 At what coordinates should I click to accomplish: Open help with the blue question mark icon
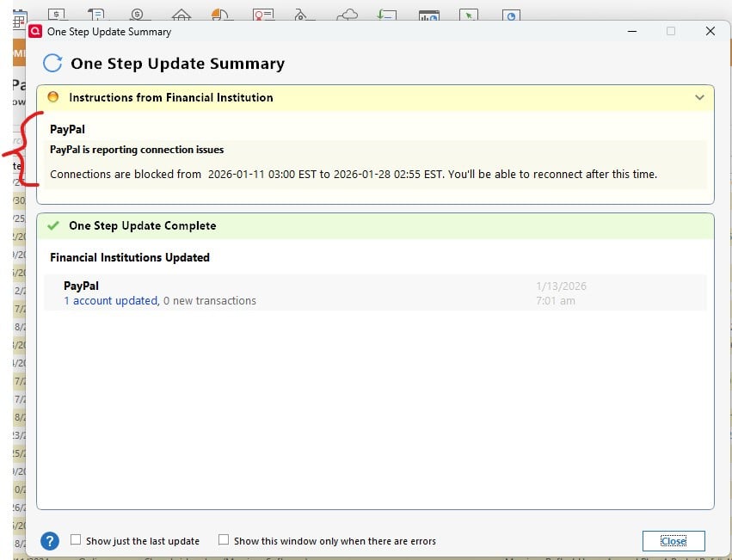point(50,541)
